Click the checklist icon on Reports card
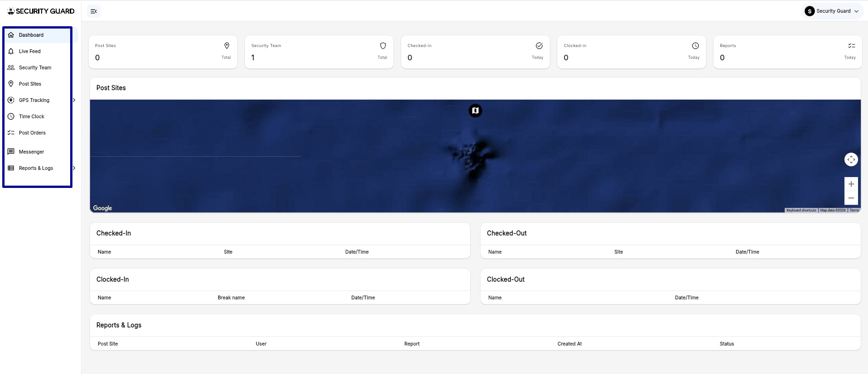868x374 pixels. (x=852, y=46)
